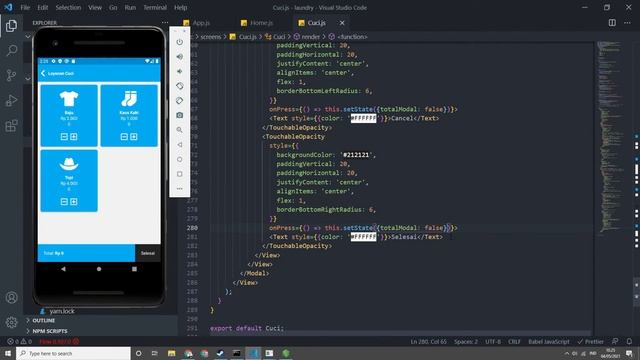The height and width of the screenshot is (360, 640).
Task: Click UTF-8 encoding in status bar
Action: [493, 342]
